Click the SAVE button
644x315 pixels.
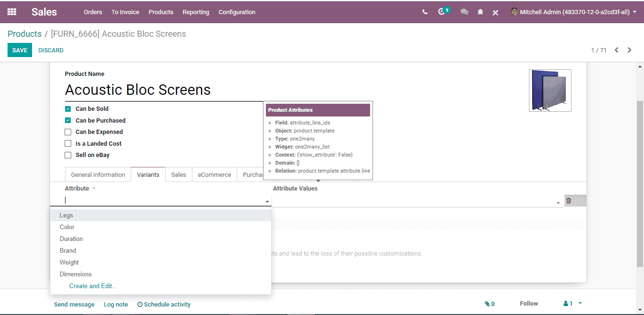(x=20, y=50)
